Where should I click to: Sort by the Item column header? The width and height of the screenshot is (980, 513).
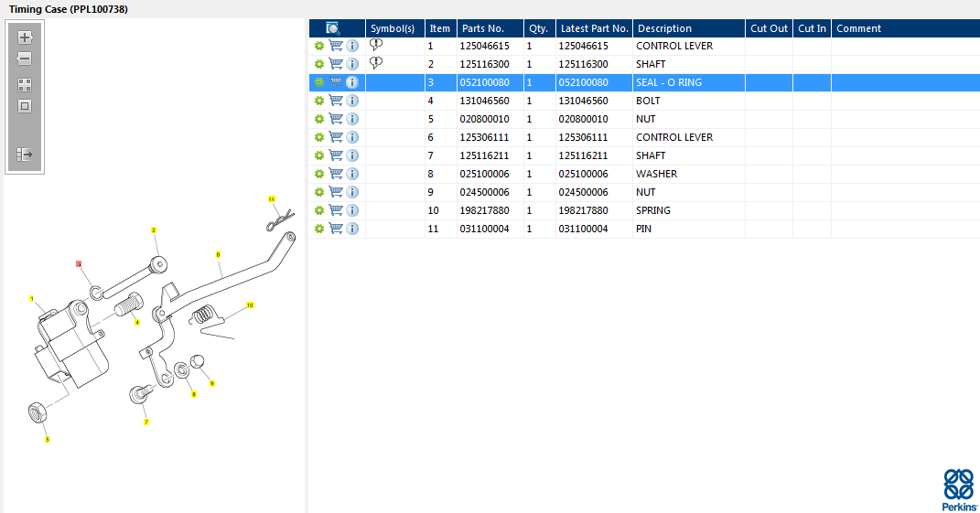441,28
